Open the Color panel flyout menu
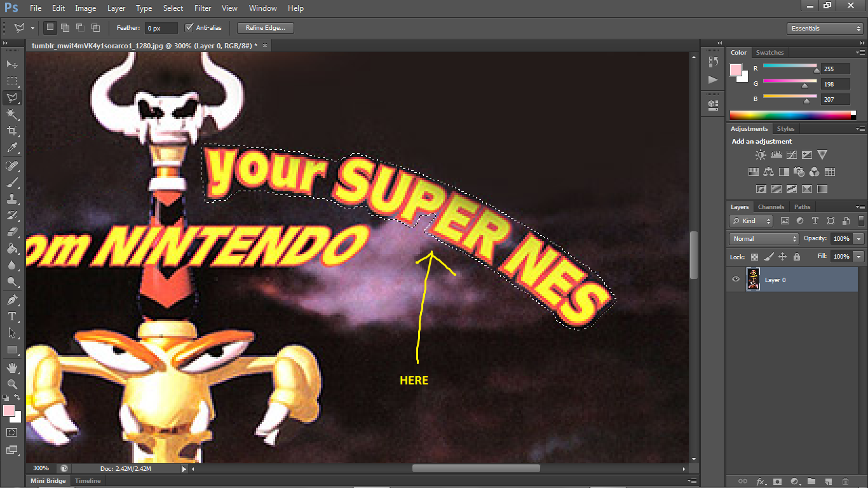Screen dimensions: 868x488 [x=861, y=53]
